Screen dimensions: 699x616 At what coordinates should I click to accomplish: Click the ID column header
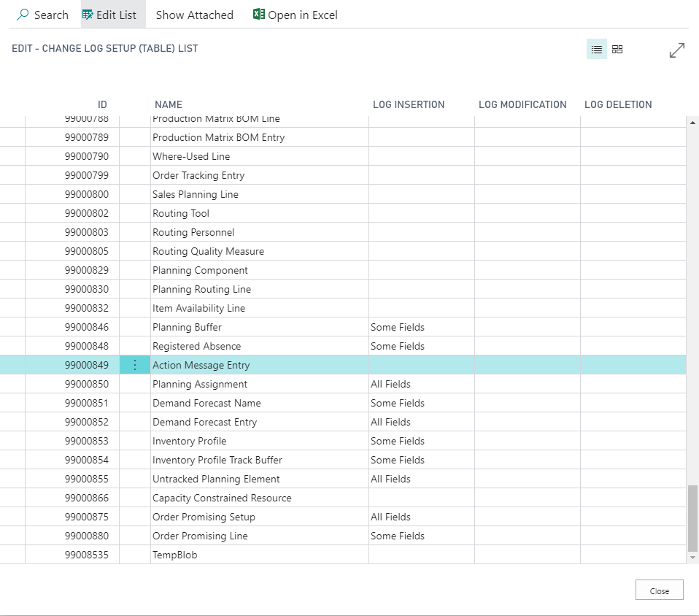[x=103, y=104]
